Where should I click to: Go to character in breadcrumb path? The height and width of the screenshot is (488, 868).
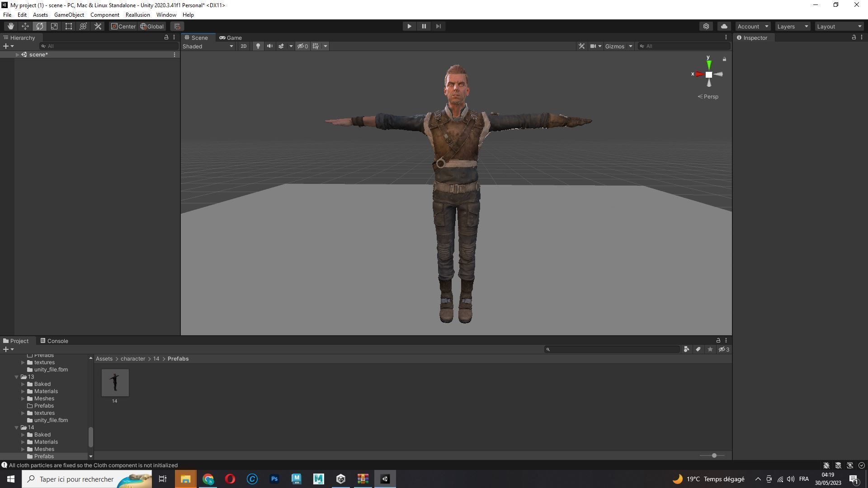click(132, 359)
